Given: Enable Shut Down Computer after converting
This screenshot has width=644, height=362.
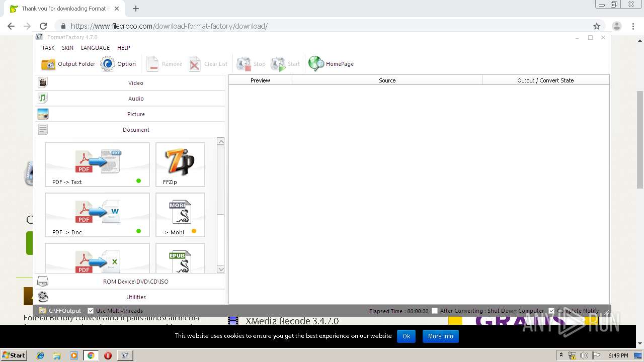Looking at the screenshot, I should click(x=435, y=311).
